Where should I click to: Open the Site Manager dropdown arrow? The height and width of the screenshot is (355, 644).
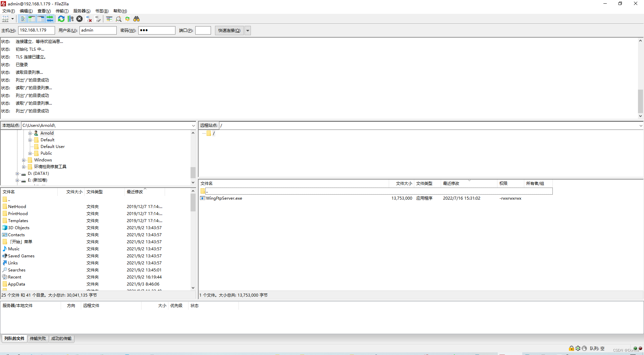[x=12, y=19]
